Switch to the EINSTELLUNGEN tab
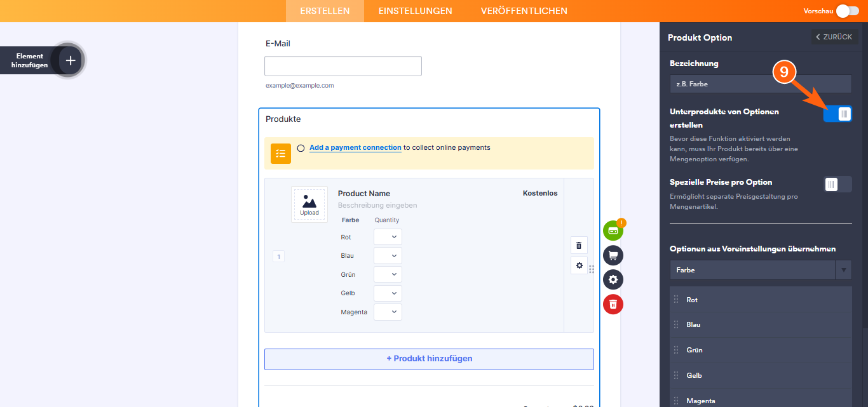This screenshot has height=407, width=868. (416, 11)
